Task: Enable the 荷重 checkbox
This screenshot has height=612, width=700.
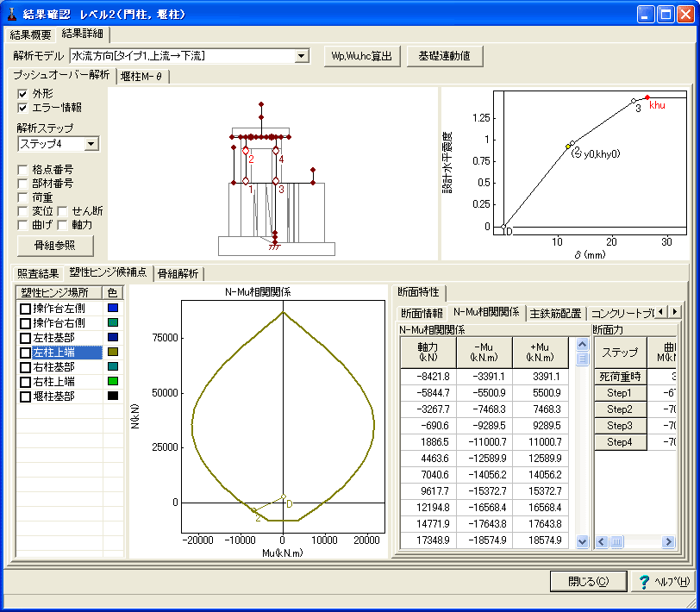Action: click(x=22, y=197)
